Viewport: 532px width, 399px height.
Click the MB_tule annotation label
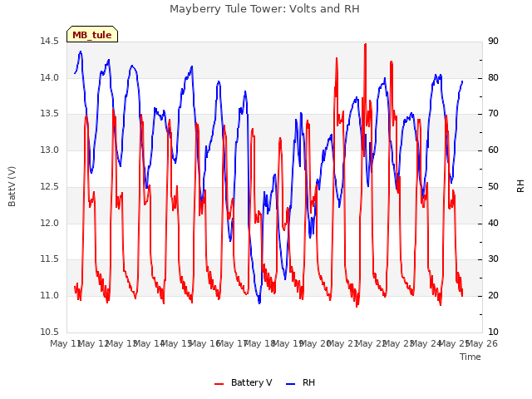(x=92, y=35)
